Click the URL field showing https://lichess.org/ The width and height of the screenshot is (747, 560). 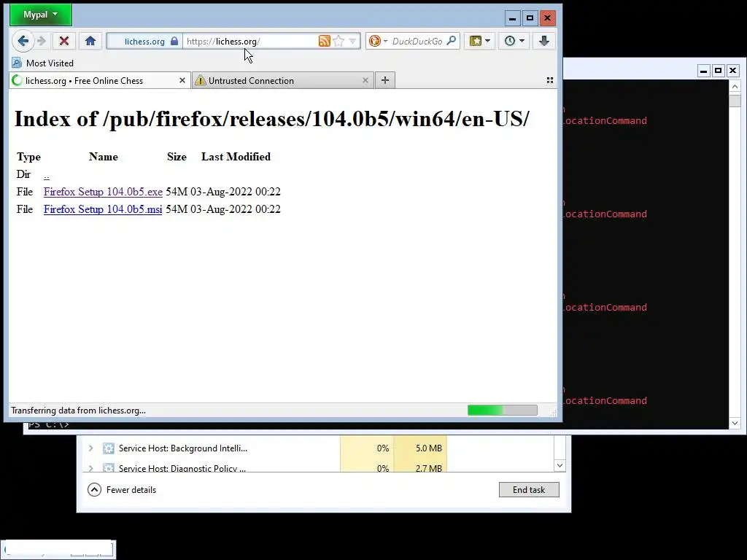point(250,42)
